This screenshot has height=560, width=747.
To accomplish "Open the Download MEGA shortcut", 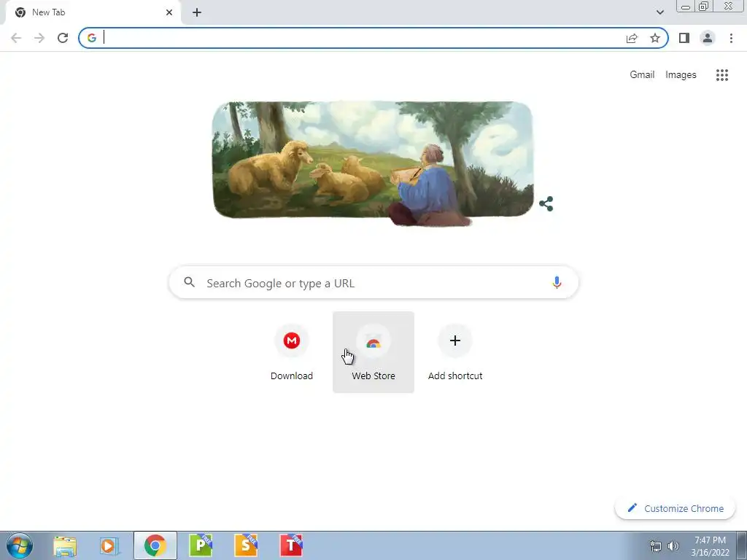I will [292, 352].
